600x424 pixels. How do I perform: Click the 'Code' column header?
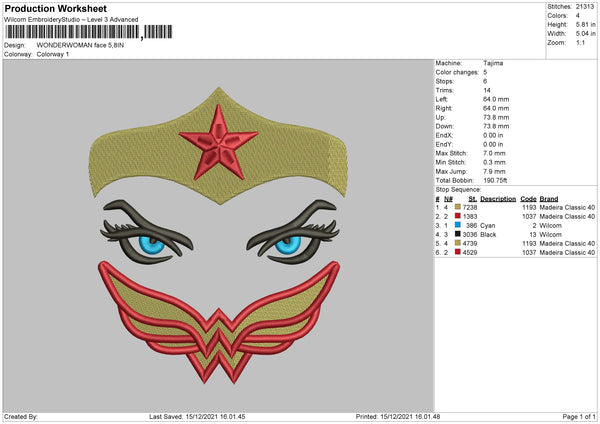point(528,199)
